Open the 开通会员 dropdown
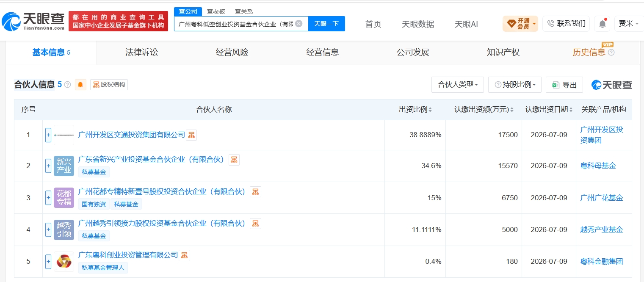Image resolution: width=644 pixels, height=282 pixels. (x=520, y=24)
